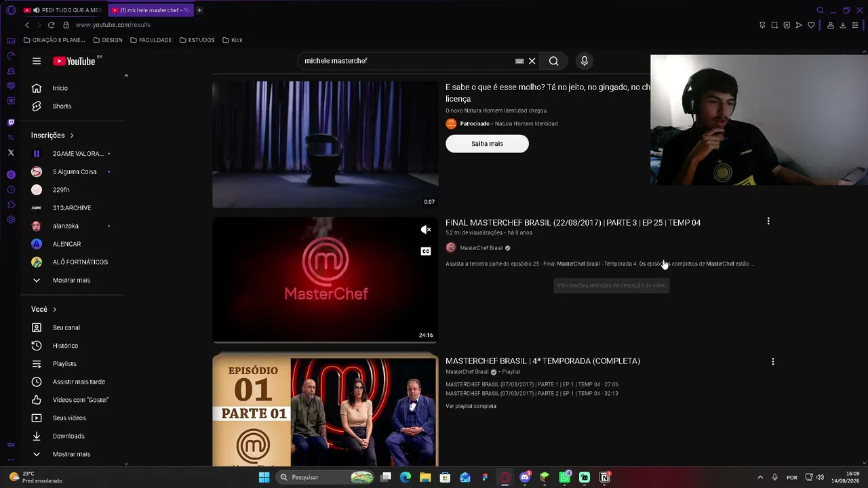The image size is (868, 488).
Task: Switch to the PEDI TUDO QUE A MES... tab
Action: (62, 10)
